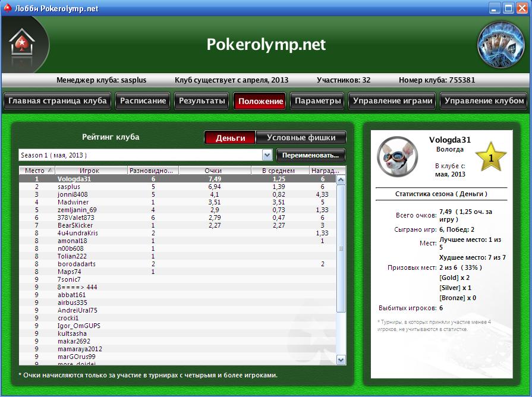Sort by the В среднем column header
Screen dimensions: 532x397
(280, 171)
